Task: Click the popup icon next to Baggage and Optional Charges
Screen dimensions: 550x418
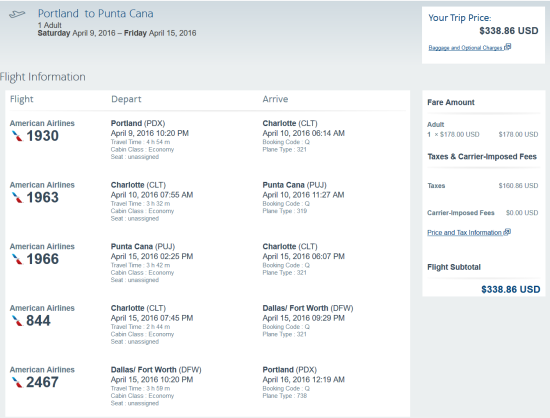Action: click(x=508, y=47)
